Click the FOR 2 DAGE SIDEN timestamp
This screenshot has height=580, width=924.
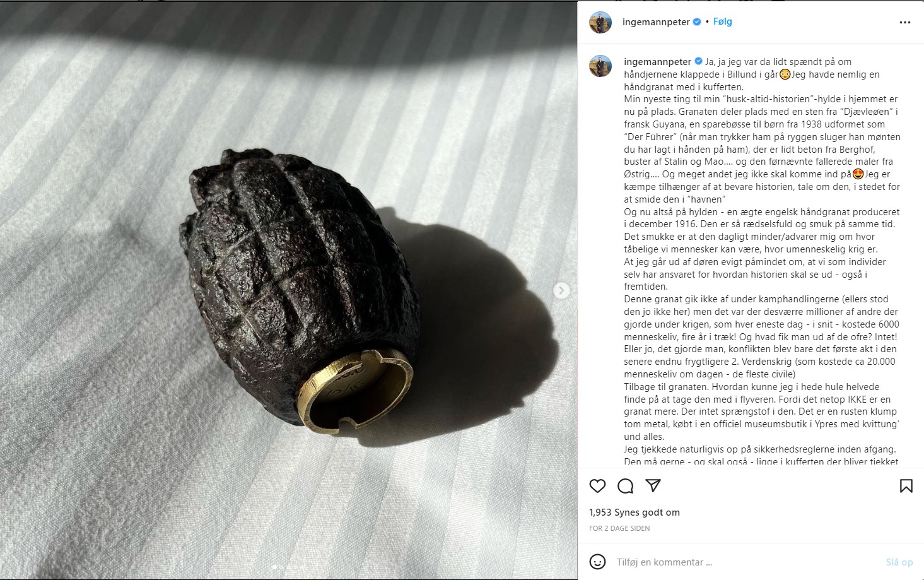[619, 528]
